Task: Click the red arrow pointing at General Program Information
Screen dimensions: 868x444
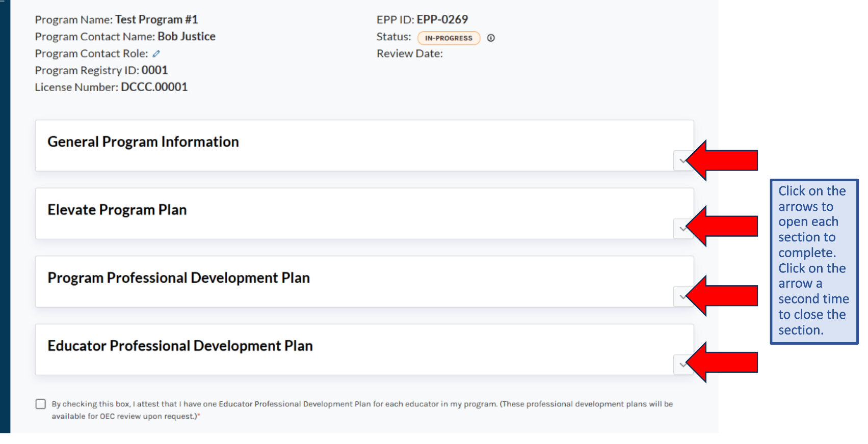Action: (723, 160)
